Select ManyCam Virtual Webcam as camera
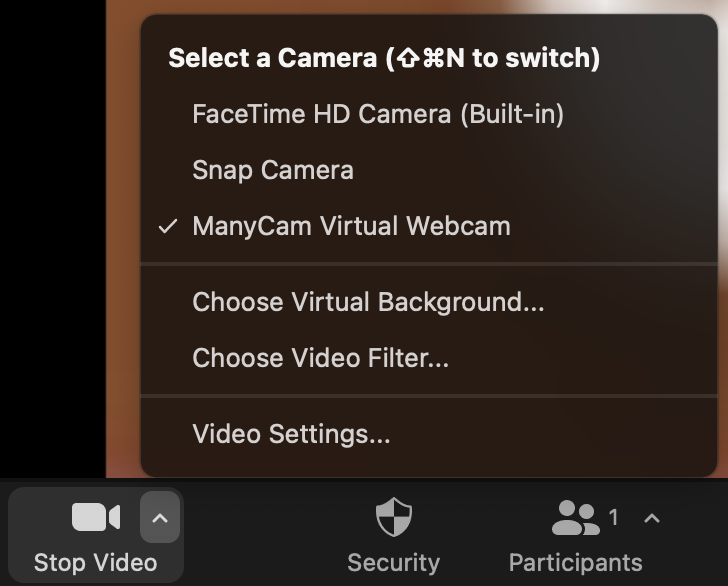This screenshot has height=586, width=728. point(351,226)
